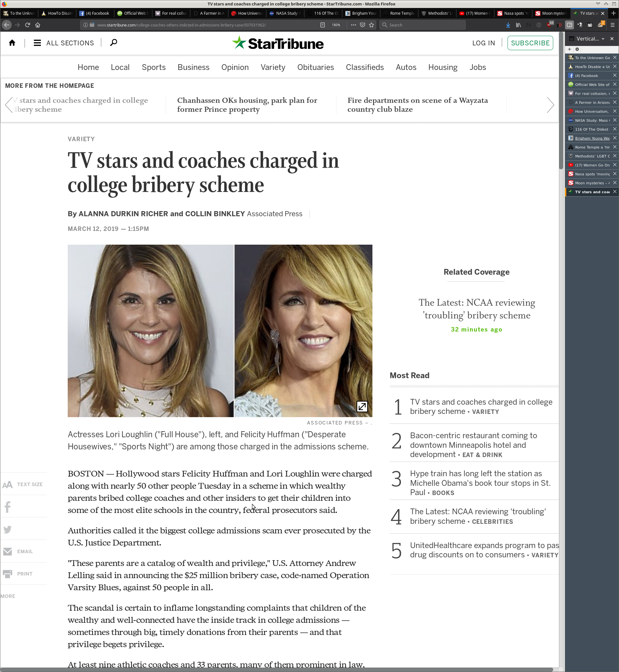Viewport: 619px width, 672px height.
Task: Open the Chanhassen OKs housing story
Action: point(247,105)
